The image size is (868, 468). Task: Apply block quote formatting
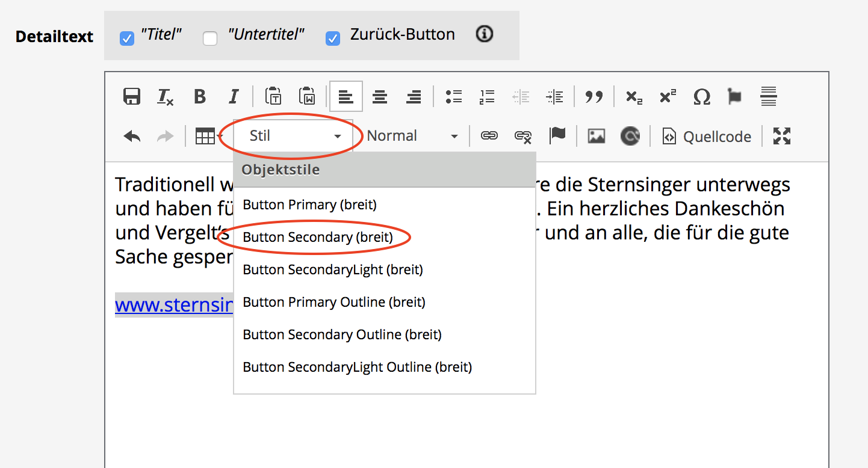594,97
